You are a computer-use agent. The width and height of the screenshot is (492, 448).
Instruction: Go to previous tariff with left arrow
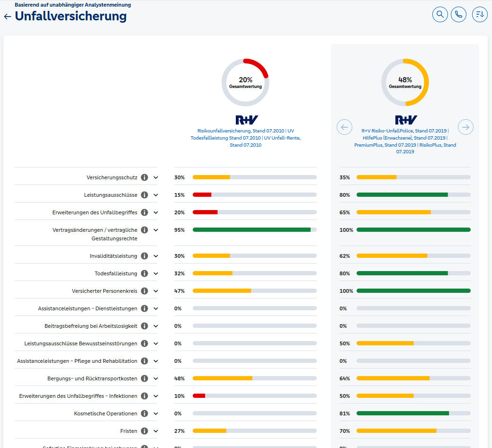click(x=344, y=127)
